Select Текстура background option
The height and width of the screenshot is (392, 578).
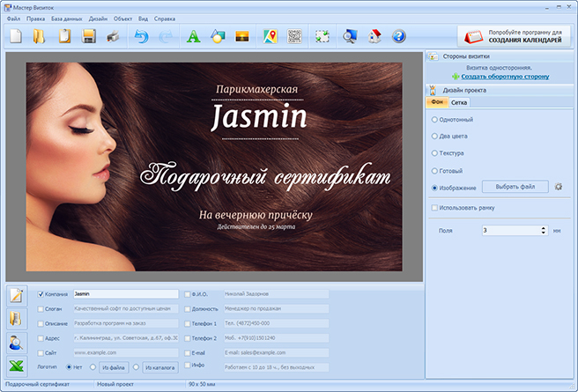point(434,153)
